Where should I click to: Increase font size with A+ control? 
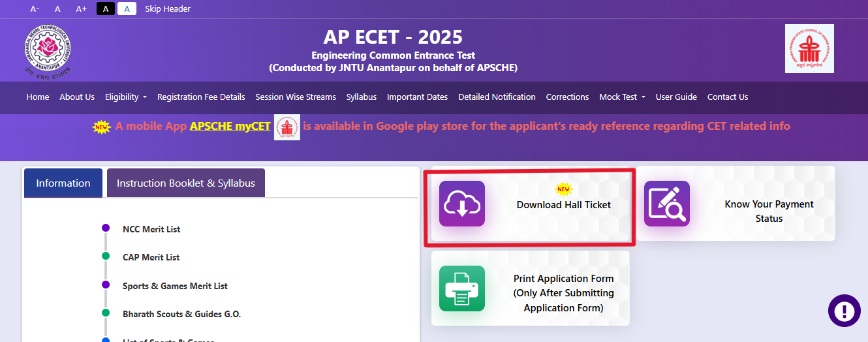(81, 8)
